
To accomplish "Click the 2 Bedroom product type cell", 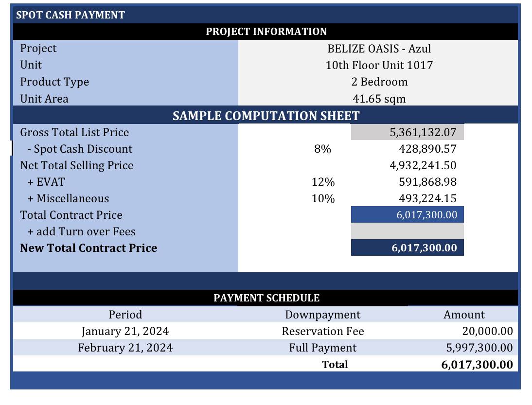I will coord(379,82).
